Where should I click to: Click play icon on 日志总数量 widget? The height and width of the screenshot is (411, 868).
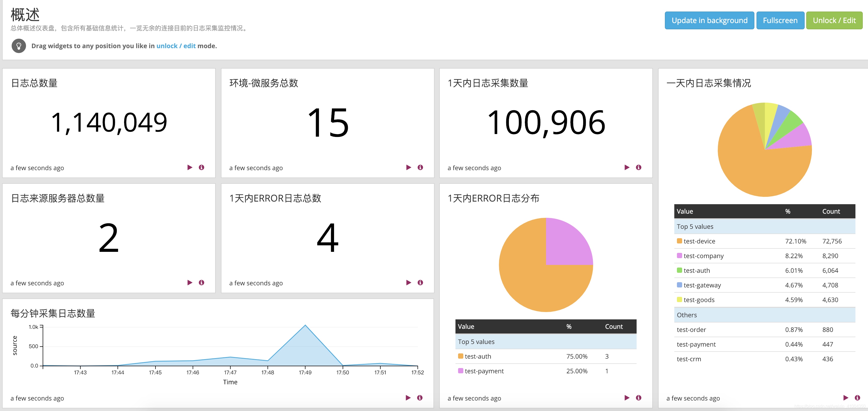click(190, 168)
